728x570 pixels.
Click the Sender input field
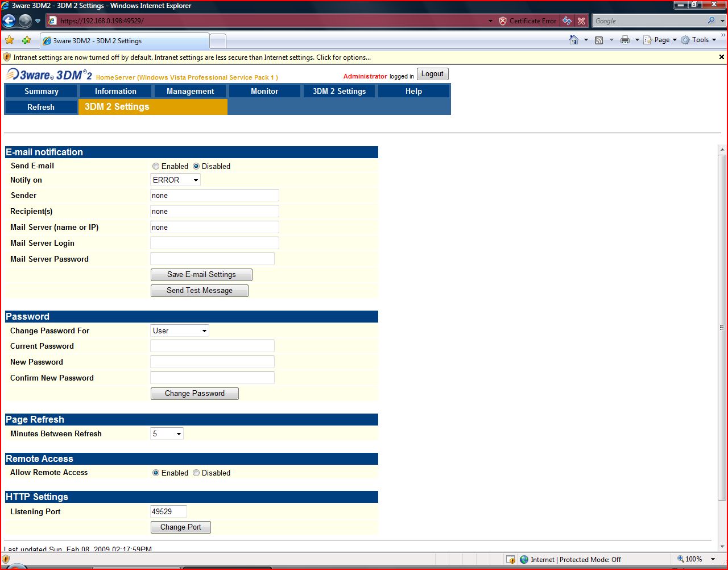tap(214, 195)
